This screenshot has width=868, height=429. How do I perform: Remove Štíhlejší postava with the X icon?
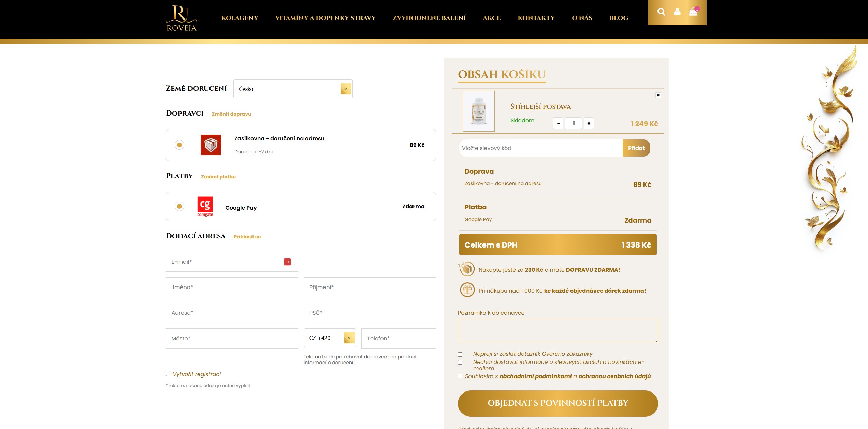(658, 95)
